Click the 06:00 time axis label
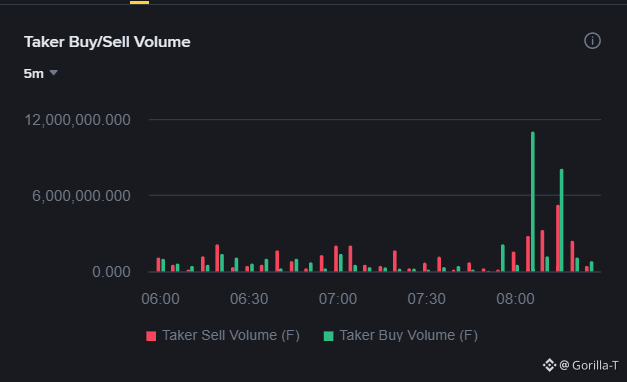627x382 pixels. [x=160, y=299]
